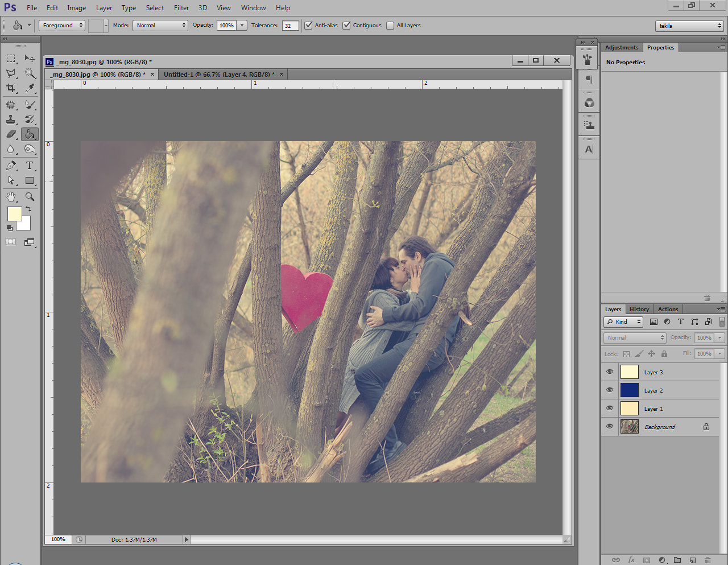Image resolution: width=728 pixels, height=565 pixels.
Task: Hide Layer 2 with its eye icon
Action: [610, 390]
